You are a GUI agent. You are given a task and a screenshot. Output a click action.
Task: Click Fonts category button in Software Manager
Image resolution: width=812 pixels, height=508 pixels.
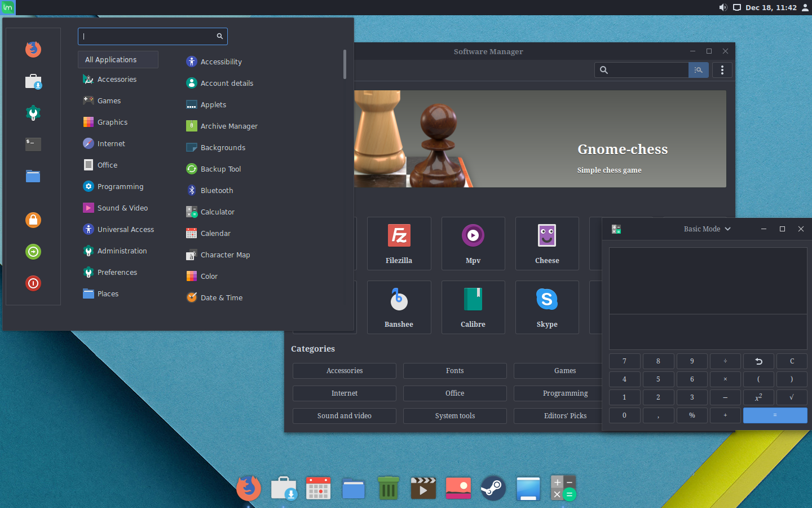pos(455,371)
